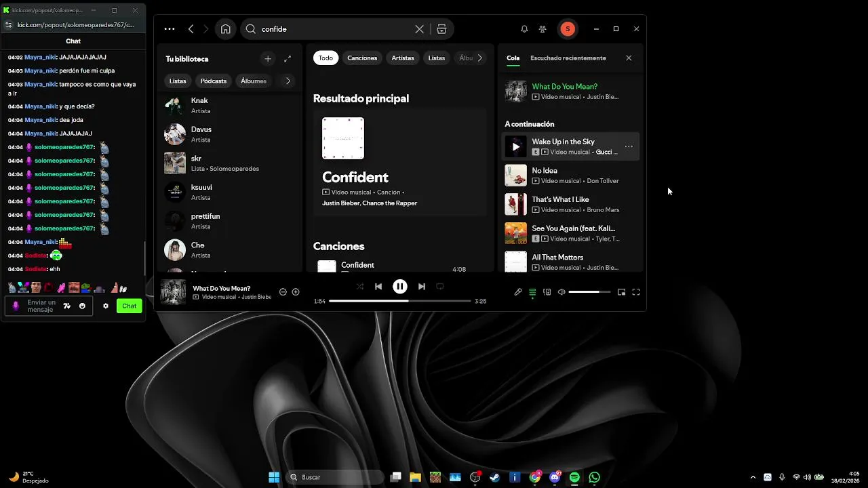The width and height of the screenshot is (868, 488).
Task: Filter library by Álbumes
Action: (254, 81)
